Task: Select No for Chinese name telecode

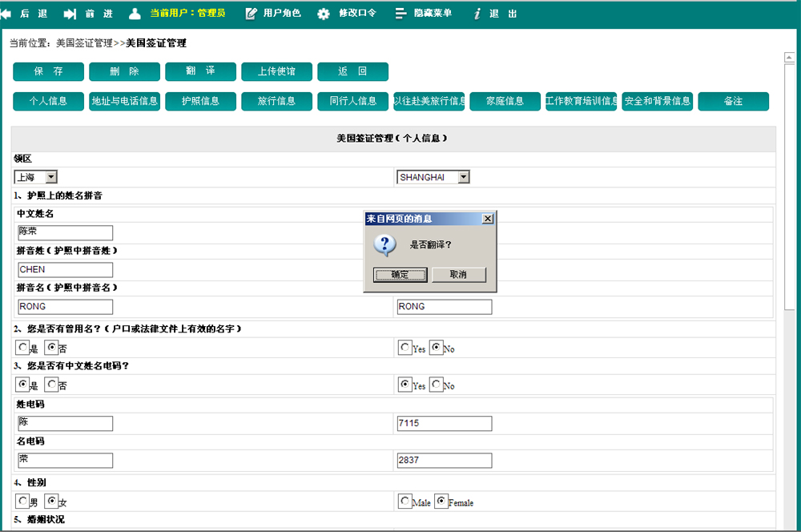Action: tap(437, 385)
